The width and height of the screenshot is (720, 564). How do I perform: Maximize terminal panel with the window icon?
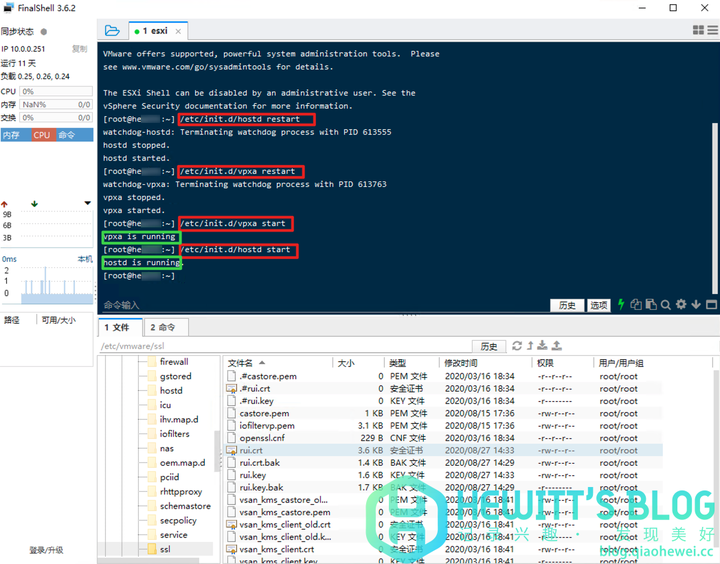tap(712, 305)
